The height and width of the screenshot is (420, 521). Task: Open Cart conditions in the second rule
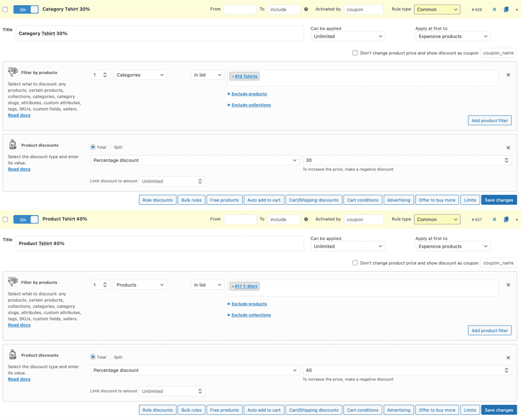(x=362, y=410)
